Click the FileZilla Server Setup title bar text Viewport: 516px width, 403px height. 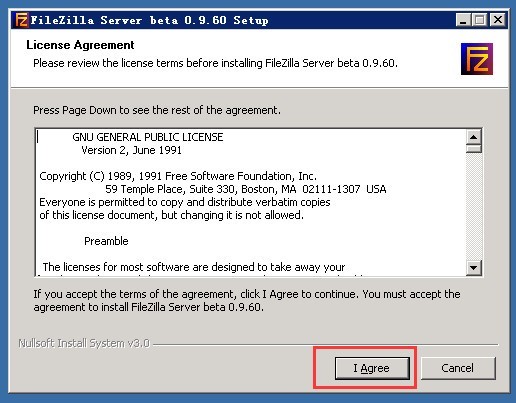point(149,20)
